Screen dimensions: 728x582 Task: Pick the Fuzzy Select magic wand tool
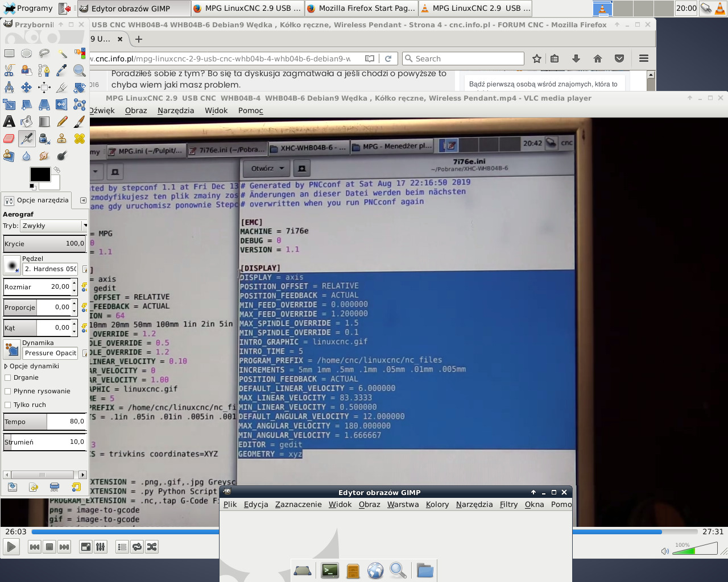coord(62,53)
